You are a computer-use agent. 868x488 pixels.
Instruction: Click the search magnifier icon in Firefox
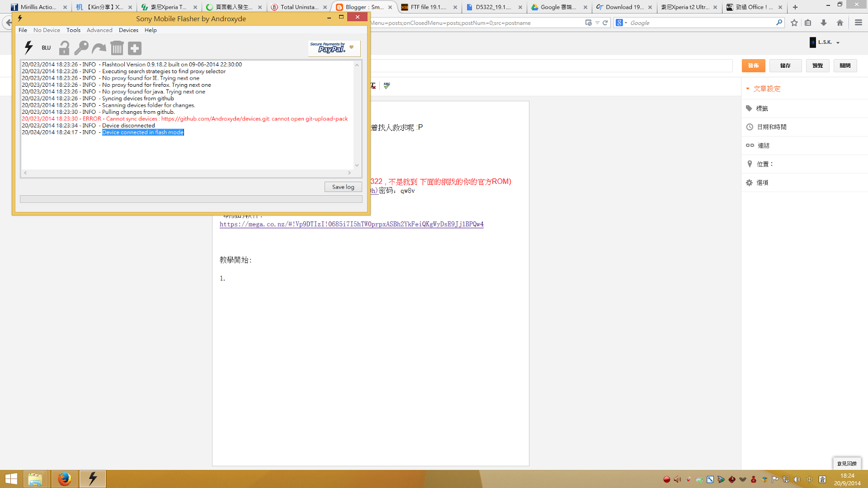click(779, 23)
